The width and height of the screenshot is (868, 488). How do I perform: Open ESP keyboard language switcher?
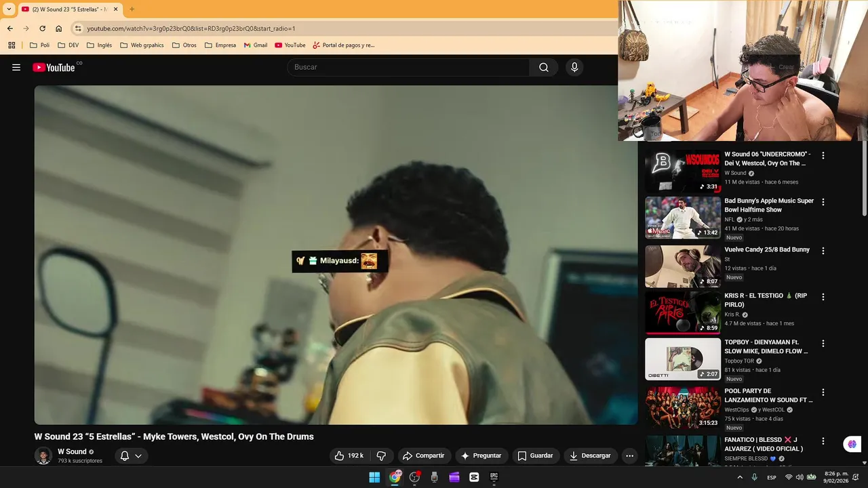[x=772, y=477]
